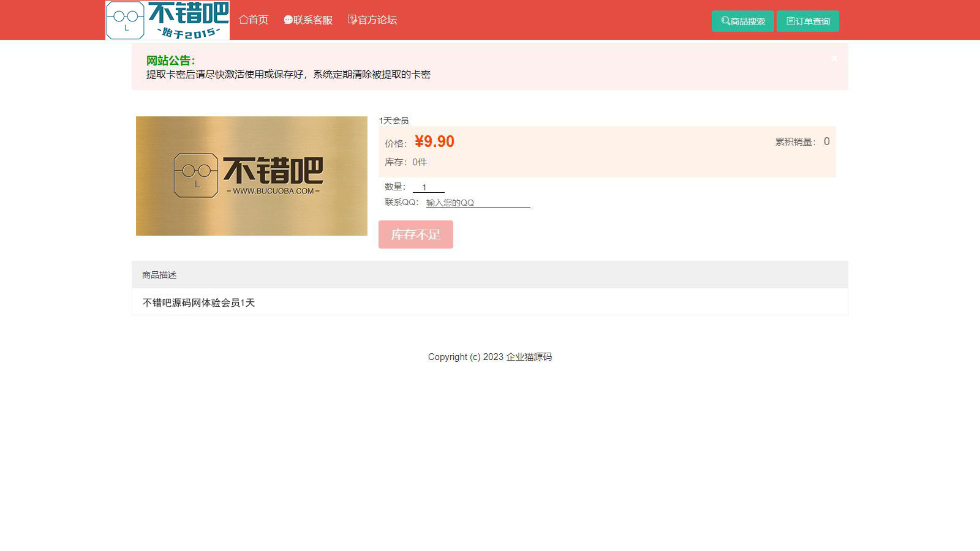Click the 商品搜索 button

[743, 21]
